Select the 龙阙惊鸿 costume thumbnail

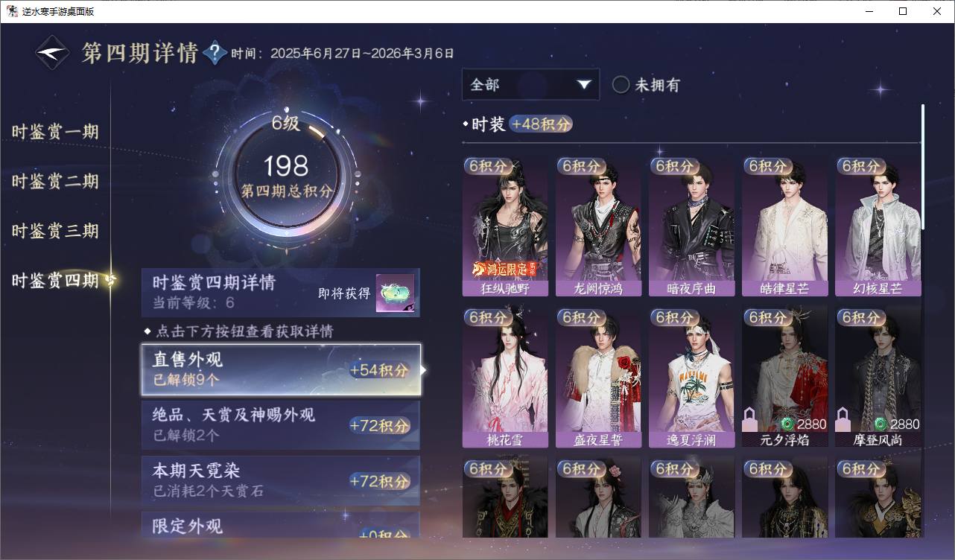click(x=598, y=226)
